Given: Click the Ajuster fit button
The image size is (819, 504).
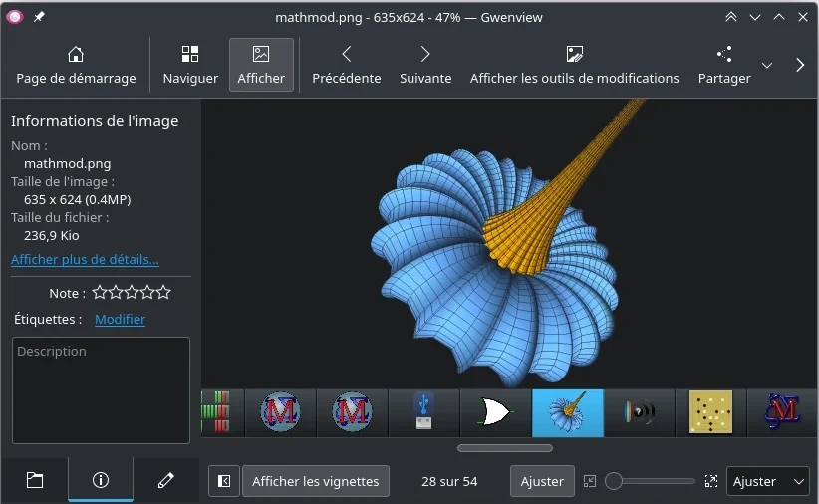Looking at the screenshot, I should pos(542,481).
